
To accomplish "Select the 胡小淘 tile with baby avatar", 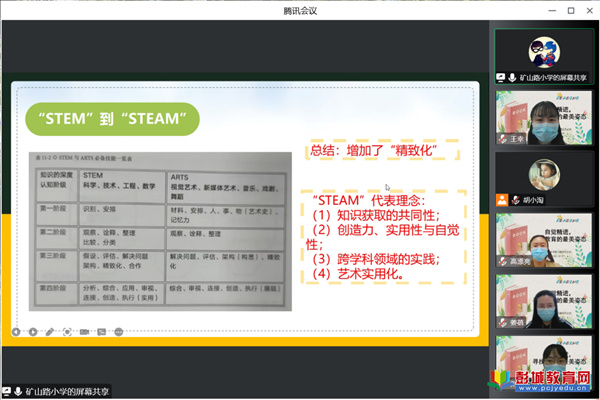I will click(x=544, y=179).
